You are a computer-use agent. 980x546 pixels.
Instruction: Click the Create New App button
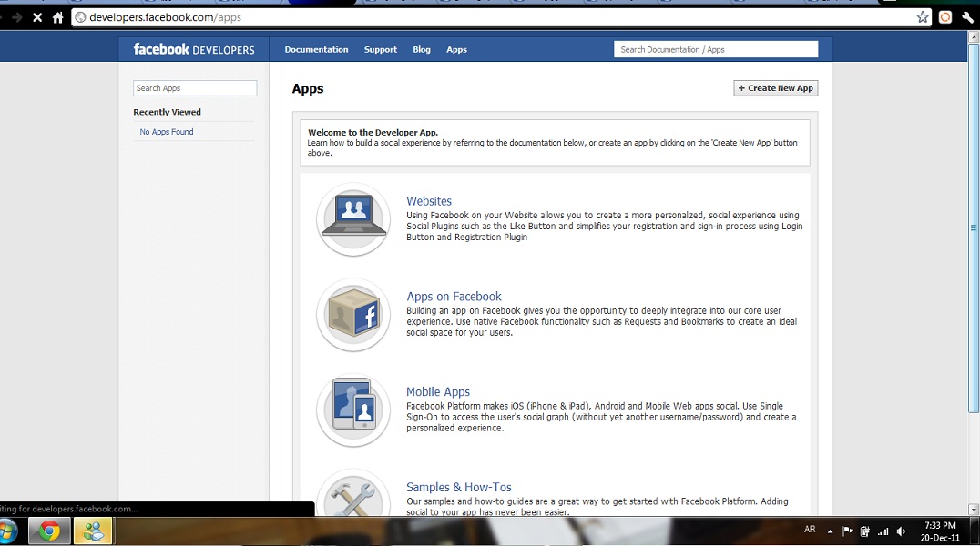[776, 88]
